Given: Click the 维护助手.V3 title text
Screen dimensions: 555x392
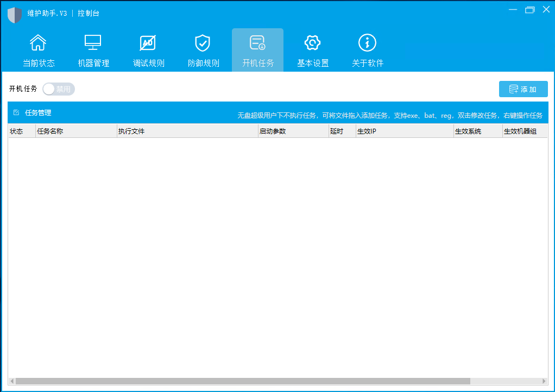Looking at the screenshot, I should [x=47, y=14].
